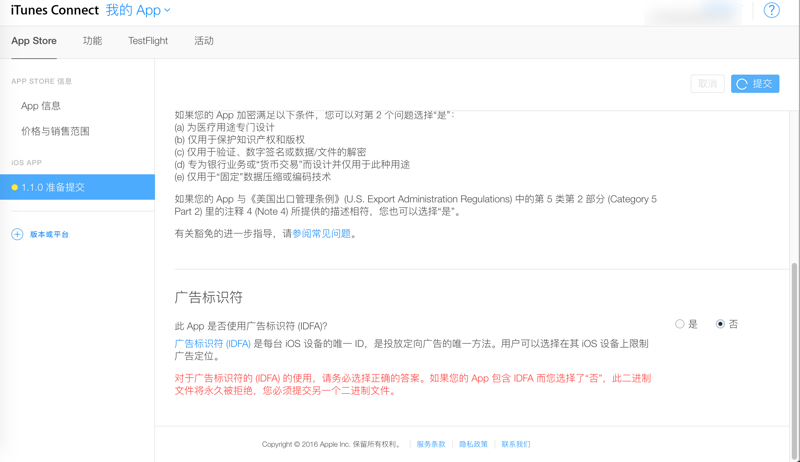
Task: Open the 活动 tab
Action: pos(204,41)
